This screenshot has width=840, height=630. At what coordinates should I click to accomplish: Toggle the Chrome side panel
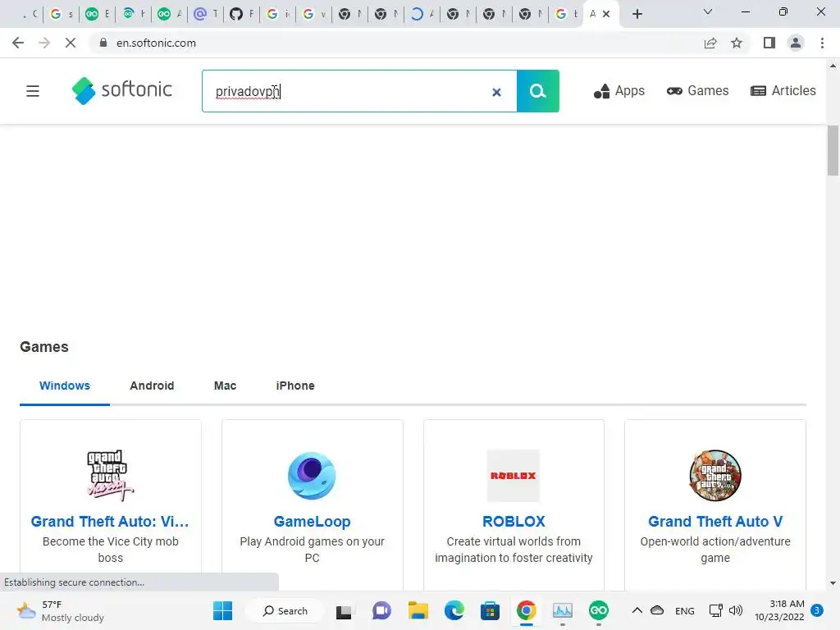click(x=769, y=43)
